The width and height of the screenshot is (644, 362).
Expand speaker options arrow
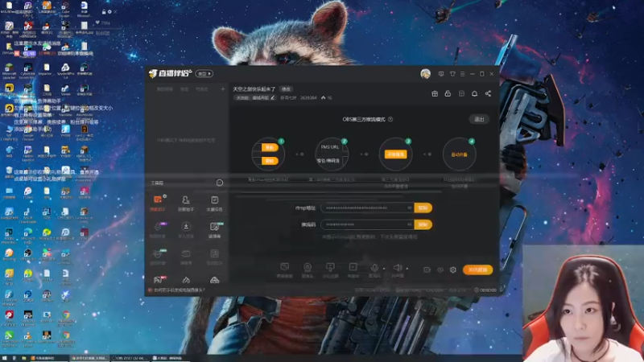click(x=407, y=269)
